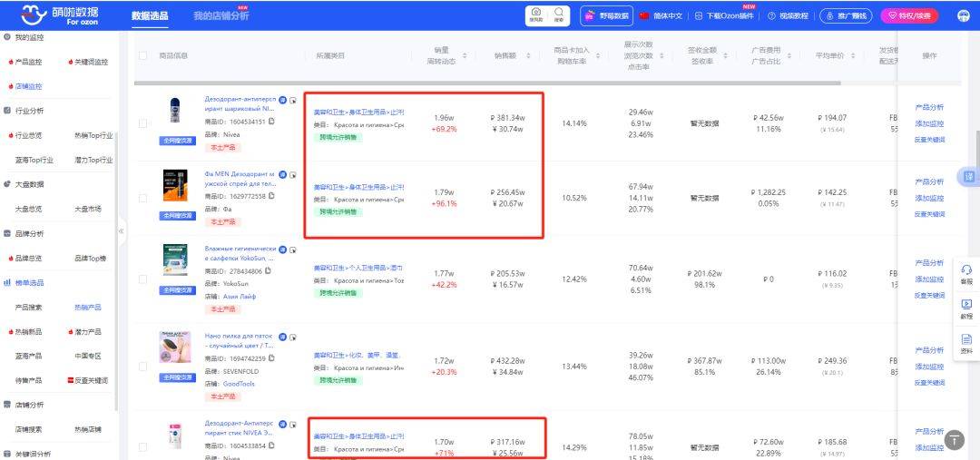Image resolution: width=980 pixels, height=460 pixels.
Task: Click 产品分析 for Nivea шариковый row
Action: (x=929, y=107)
